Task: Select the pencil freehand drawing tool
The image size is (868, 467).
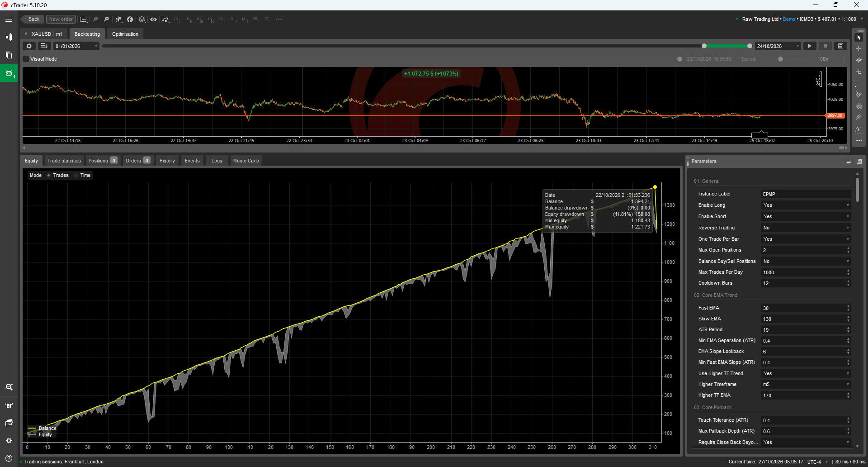Action: pos(859,95)
